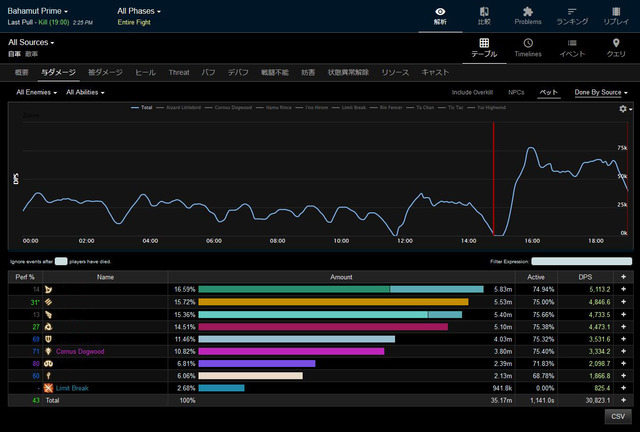Screen dimensions: 640x432
Task: Click the orange 15.72% damage bar
Action: (x=333, y=302)
